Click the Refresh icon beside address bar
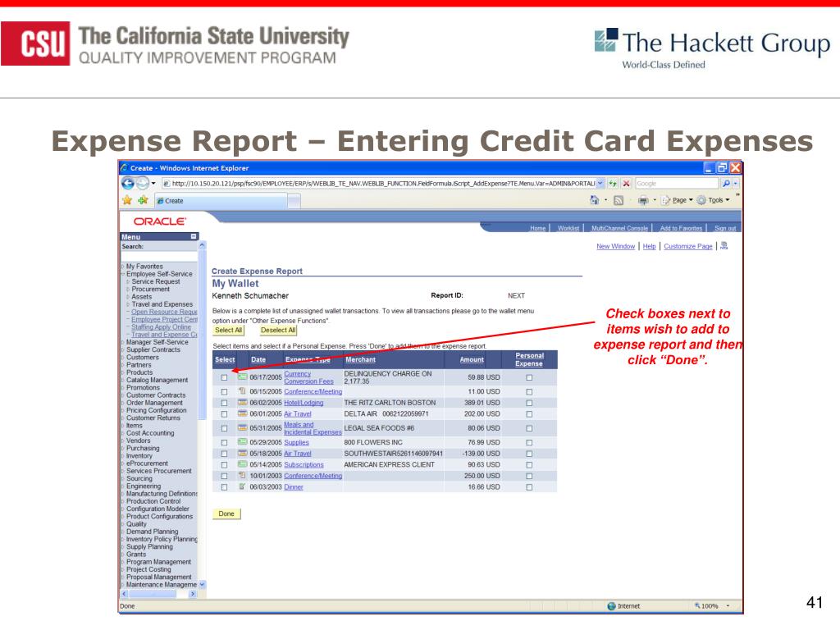The image size is (840, 630). [x=613, y=183]
